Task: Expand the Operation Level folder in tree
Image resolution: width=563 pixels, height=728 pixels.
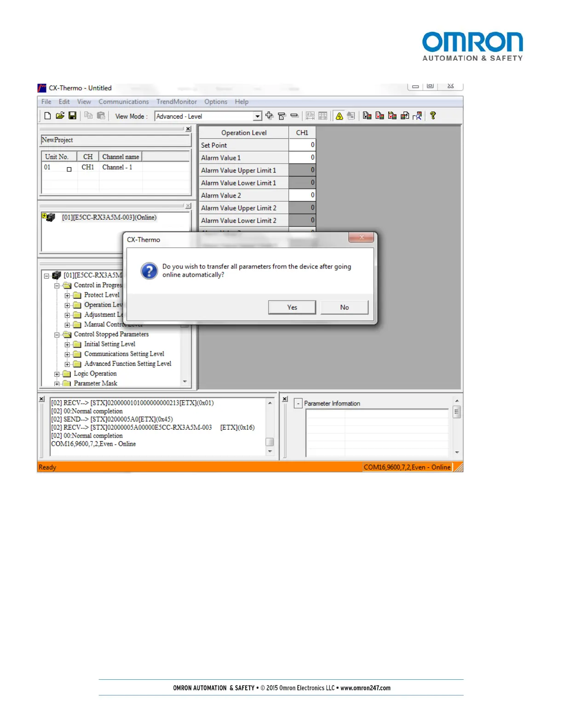Action: click(67, 305)
